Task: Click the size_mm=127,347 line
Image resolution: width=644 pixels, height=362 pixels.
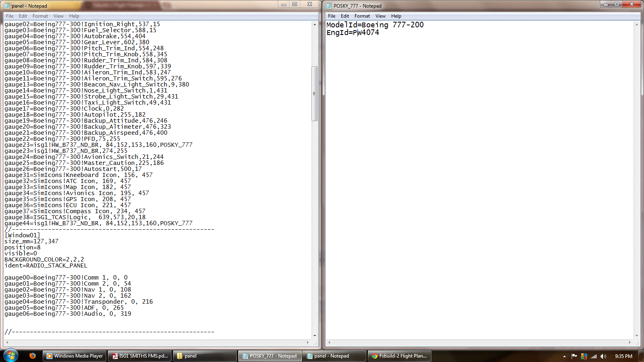Action: (31, 241)
